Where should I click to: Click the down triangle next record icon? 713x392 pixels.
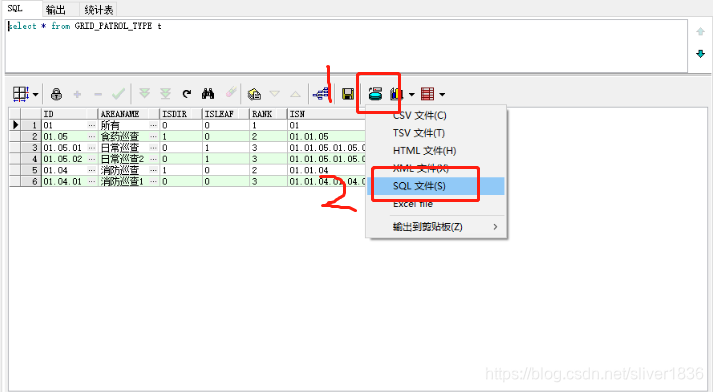click(275, 94)
